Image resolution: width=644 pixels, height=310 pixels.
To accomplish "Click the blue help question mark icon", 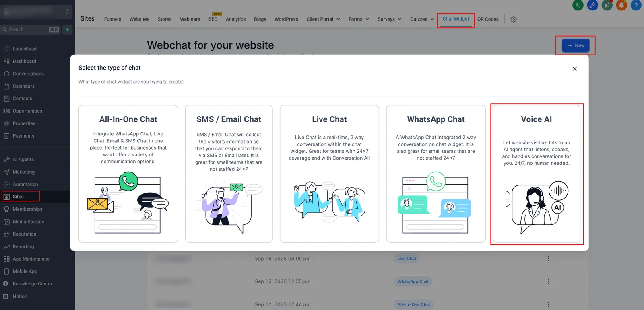I will point(636,5).
